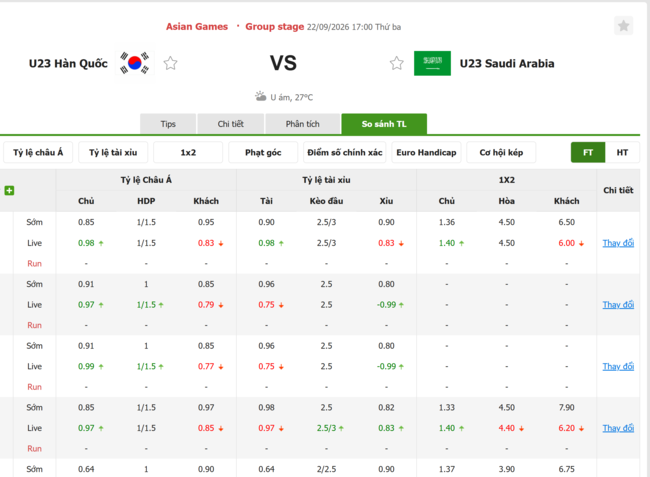This screenshot has height=477, width=650.
Task: Select the 1x2 odds filter
Action: click(x=188, y=153)
